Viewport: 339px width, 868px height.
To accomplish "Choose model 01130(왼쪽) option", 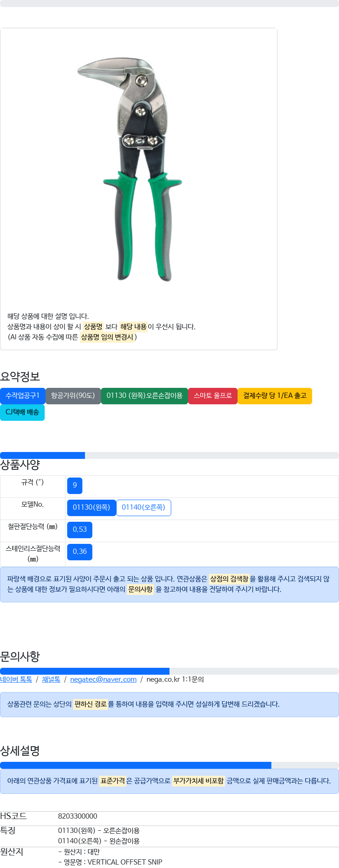I will 91,507.
